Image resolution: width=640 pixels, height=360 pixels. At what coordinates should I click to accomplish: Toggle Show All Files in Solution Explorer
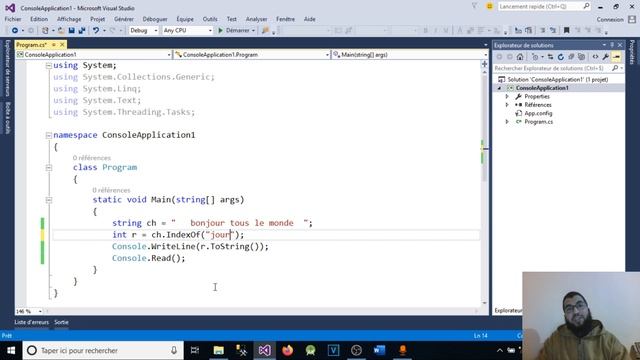[x=581, y=57]
